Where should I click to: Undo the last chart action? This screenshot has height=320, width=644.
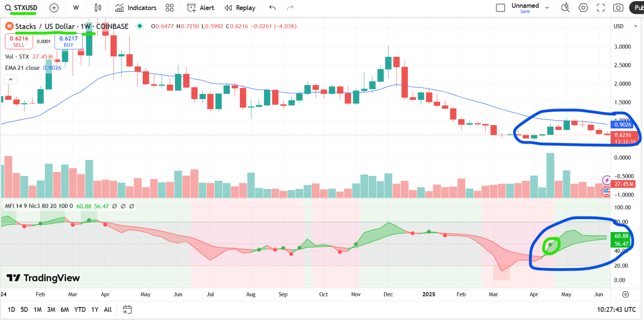[x=273, y=8]
